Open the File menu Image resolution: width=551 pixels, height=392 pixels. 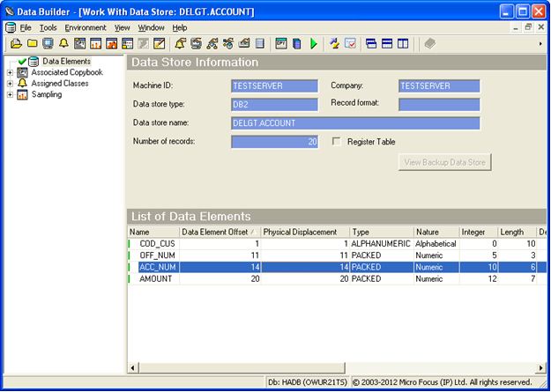coord(26,28)
